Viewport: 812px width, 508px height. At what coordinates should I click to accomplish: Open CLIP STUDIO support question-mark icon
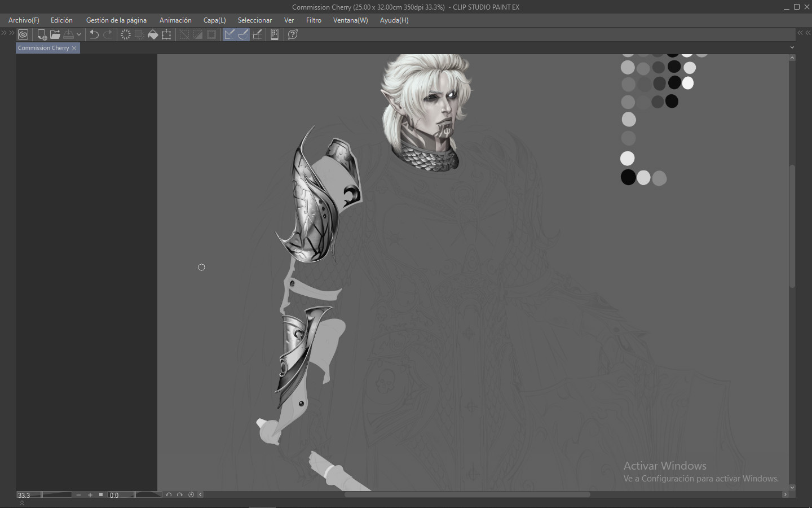coord(293,34)
